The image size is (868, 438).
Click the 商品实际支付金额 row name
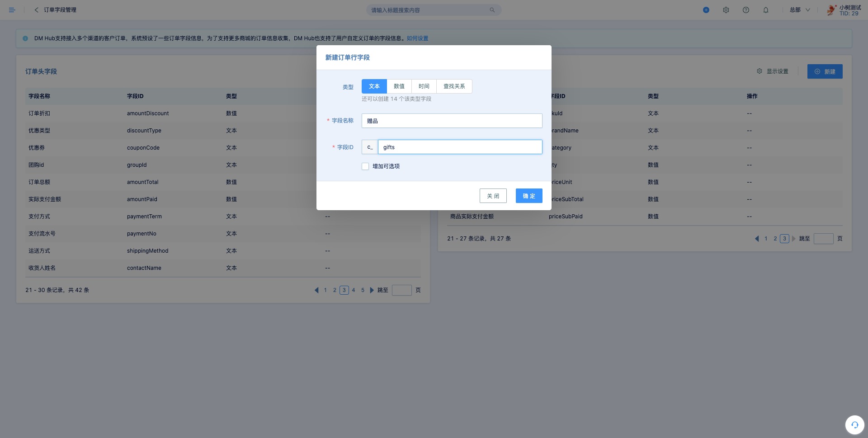(472, 217)
